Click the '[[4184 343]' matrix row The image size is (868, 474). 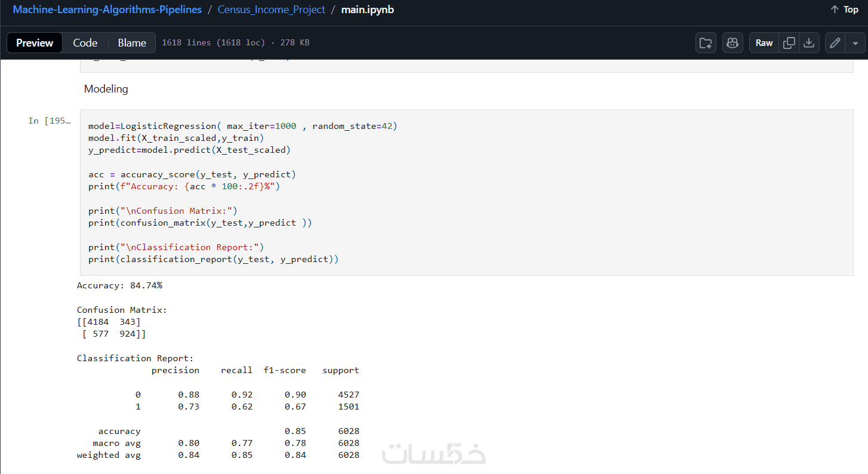click(x=109, y=322)
